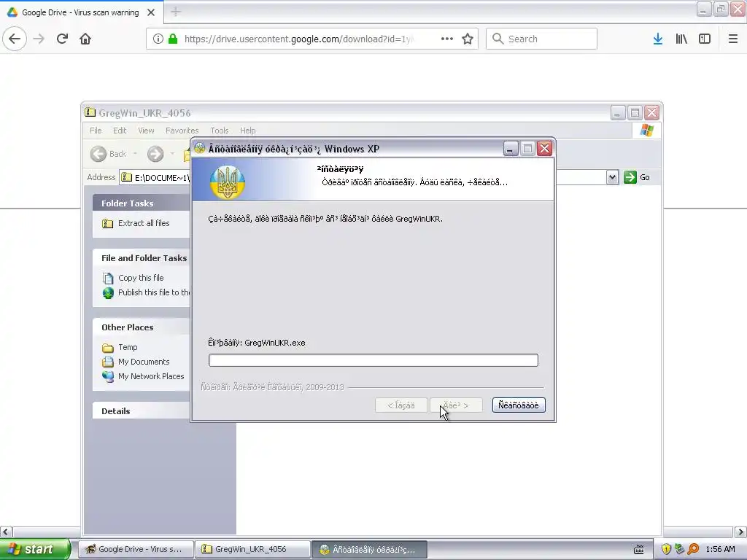Minimize the Windows XP installer dialog
747x560 pixels.
tap(510, 149)
